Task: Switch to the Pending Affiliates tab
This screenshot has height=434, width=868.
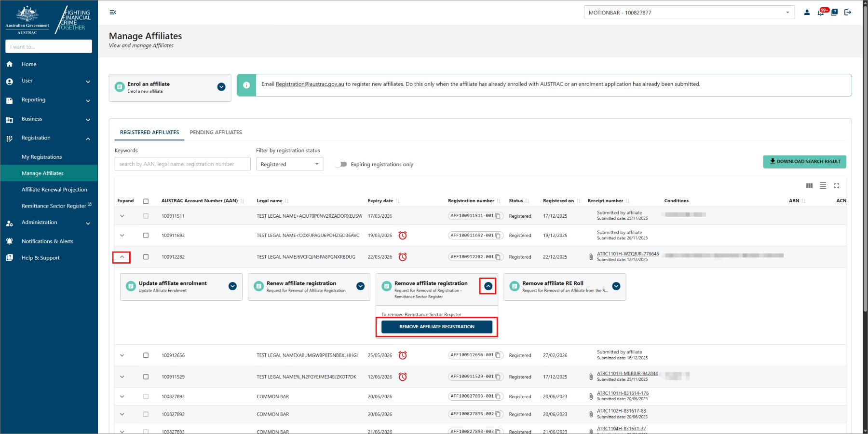Action: (216, 132)
